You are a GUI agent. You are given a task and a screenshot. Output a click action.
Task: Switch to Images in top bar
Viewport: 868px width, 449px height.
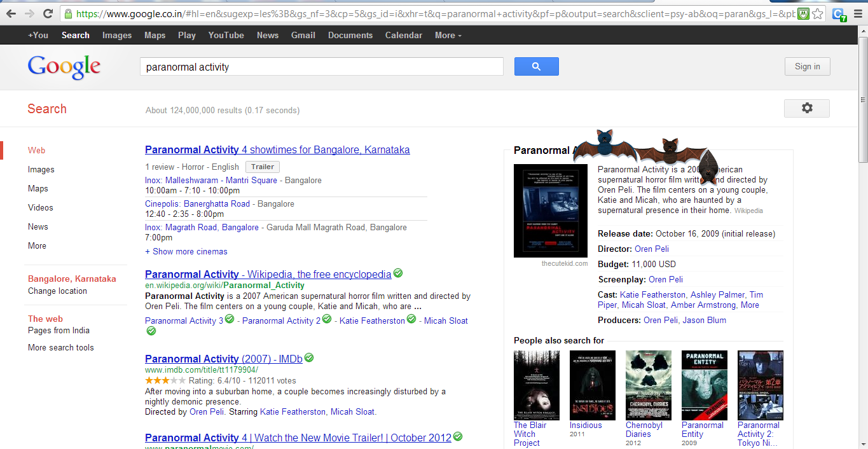117,35
